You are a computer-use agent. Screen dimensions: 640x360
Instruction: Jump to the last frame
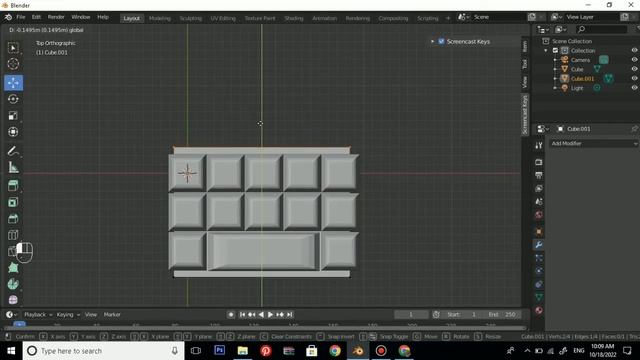point(289,314)
